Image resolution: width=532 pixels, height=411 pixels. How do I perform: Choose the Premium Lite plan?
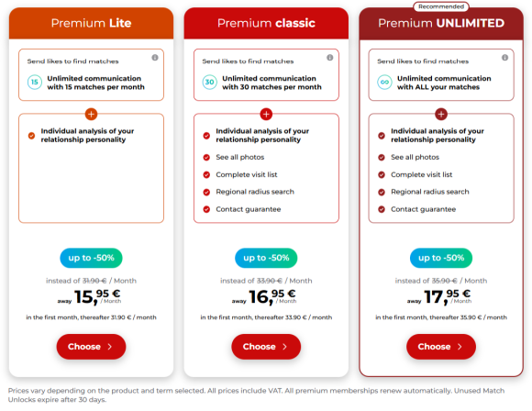click(91, 347)
